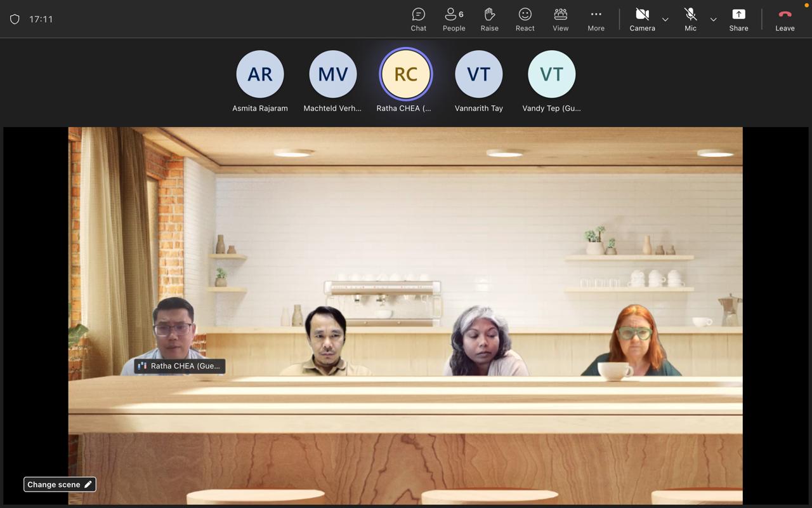The image size is (812, 508).
Task: Click the Ratha CHEA name label
Action: 180,366
